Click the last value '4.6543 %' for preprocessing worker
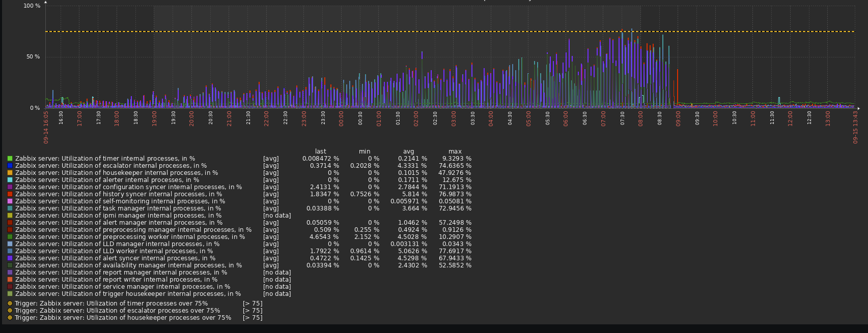 click(324, 237)
